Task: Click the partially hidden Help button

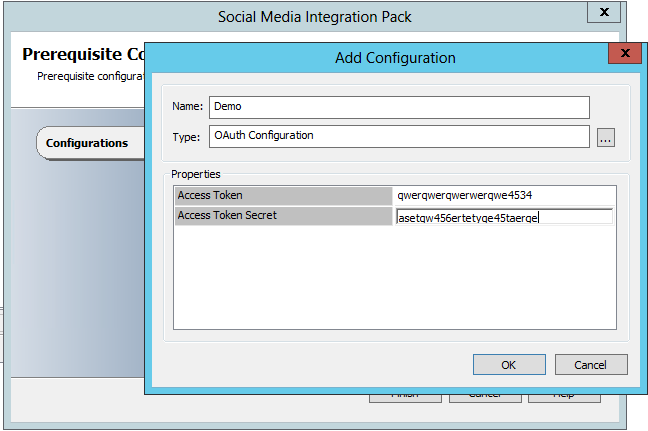Action: point(564,398)
